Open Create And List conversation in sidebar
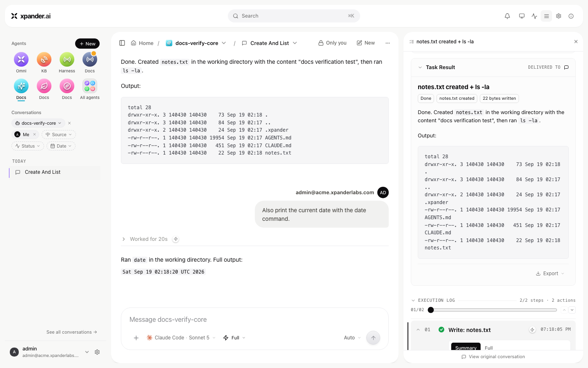 (x=55, y=172)
